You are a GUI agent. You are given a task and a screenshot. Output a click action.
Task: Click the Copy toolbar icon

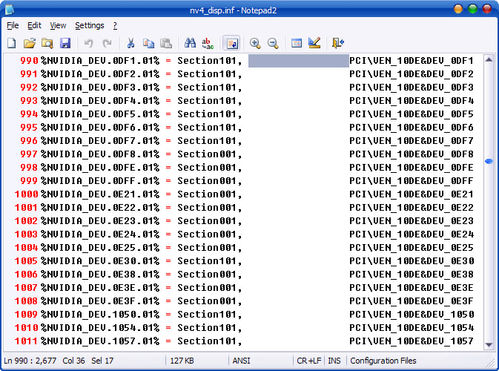click(148, 43)
